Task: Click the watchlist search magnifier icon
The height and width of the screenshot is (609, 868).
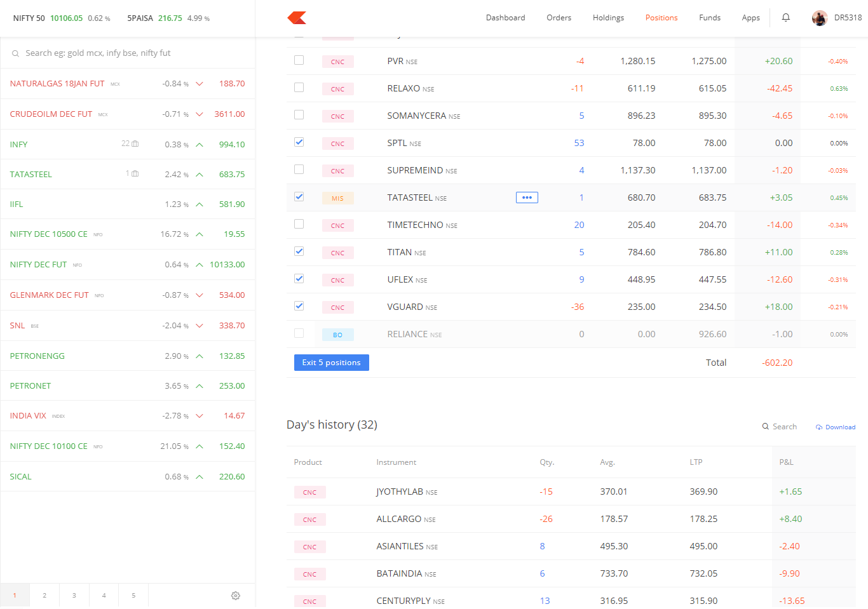Action: pos(15,53)
